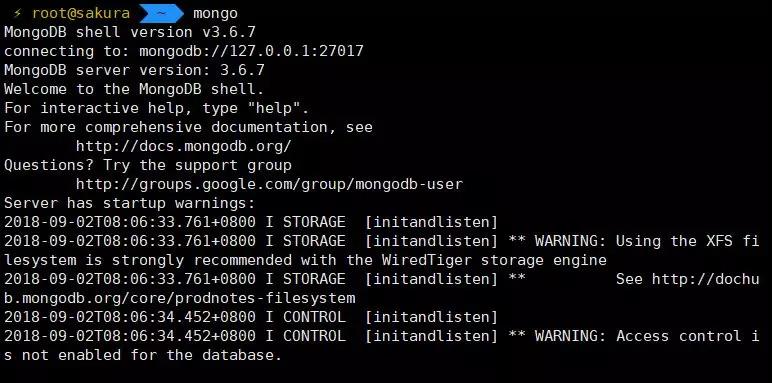772x383 pixels.
Task: Click the typed mongo command
Action: click(x=215, y=14)
